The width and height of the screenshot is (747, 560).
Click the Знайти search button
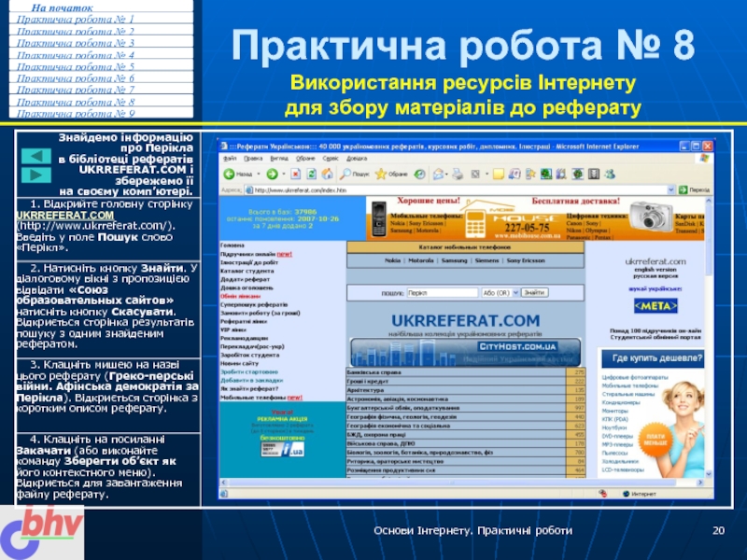click(534, 293)
